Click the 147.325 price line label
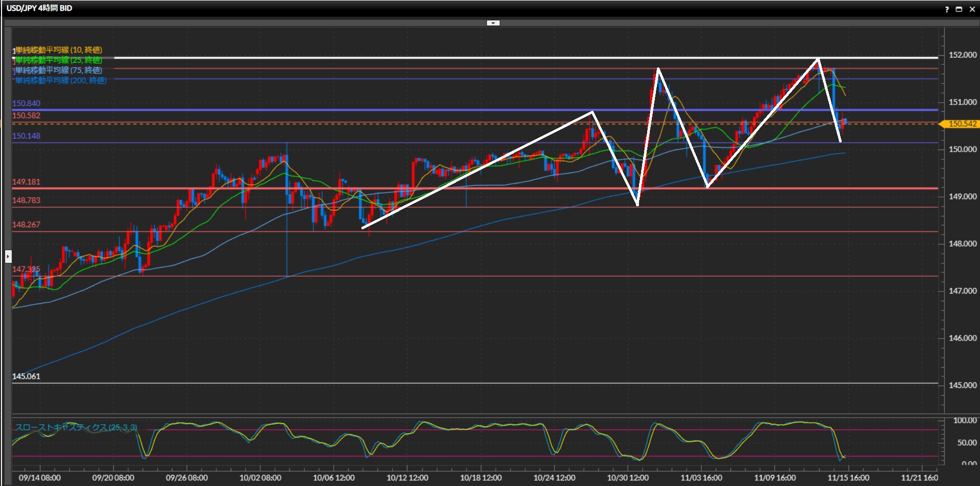Viewport: 980px width, 486px height. pyautogui.click(x=26, y=270)
